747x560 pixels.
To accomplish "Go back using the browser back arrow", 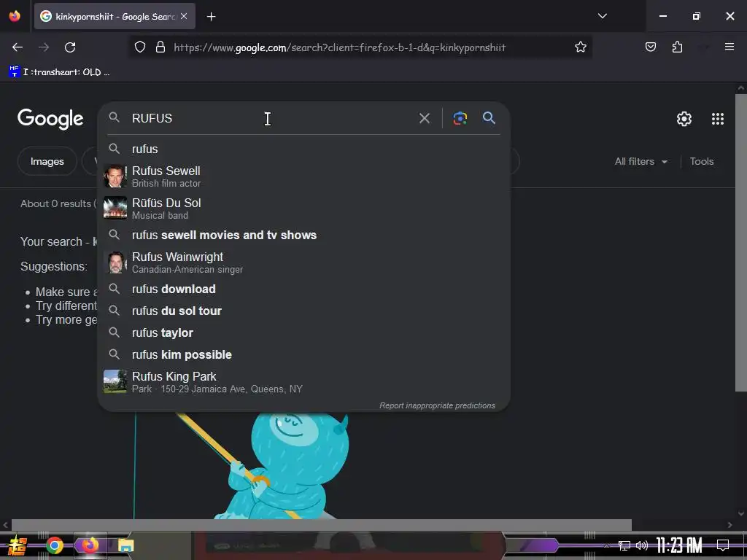I will click(18, 47).
